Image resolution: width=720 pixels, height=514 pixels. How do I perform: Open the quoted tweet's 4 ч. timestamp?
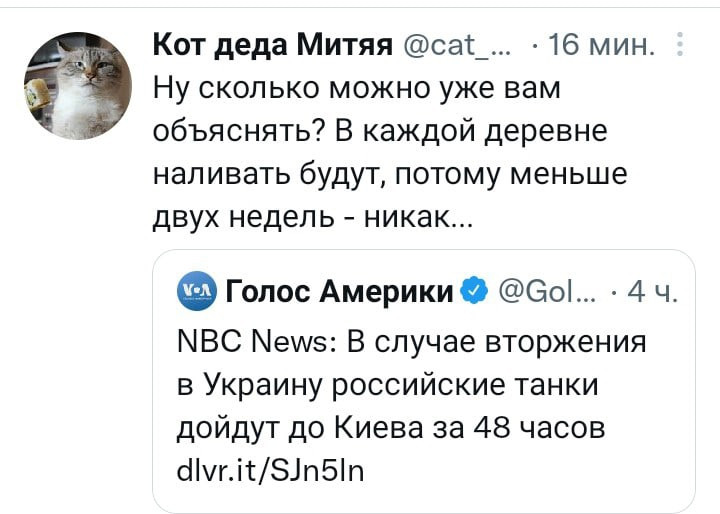coord(651,294)
